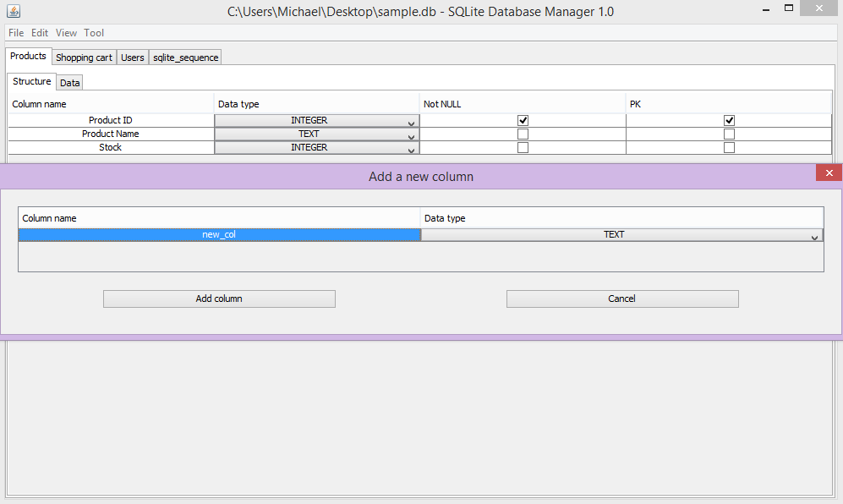Toggle Not NULL for Stock
The image size is (843, 504).
[x=523, y=147]
